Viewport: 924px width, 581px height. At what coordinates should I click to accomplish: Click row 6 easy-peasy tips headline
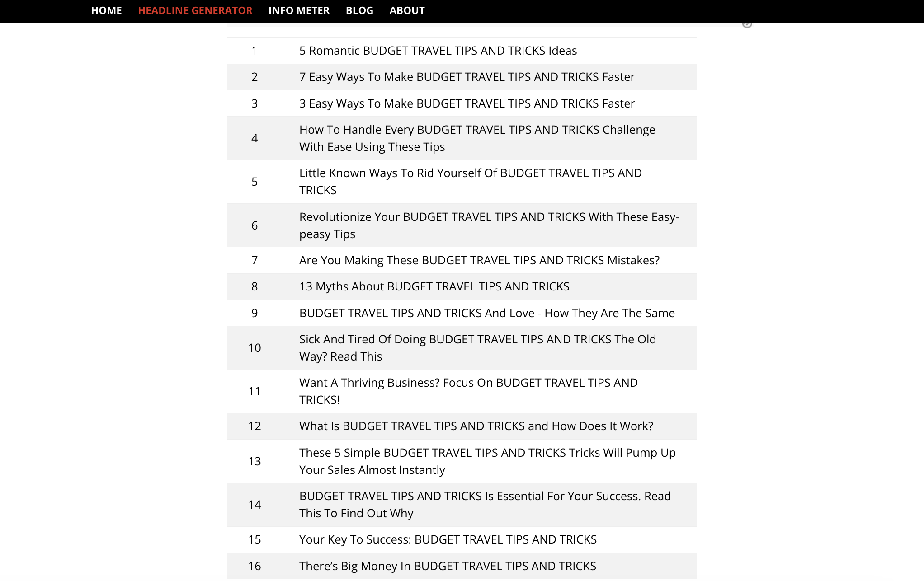tap(489, 225)
